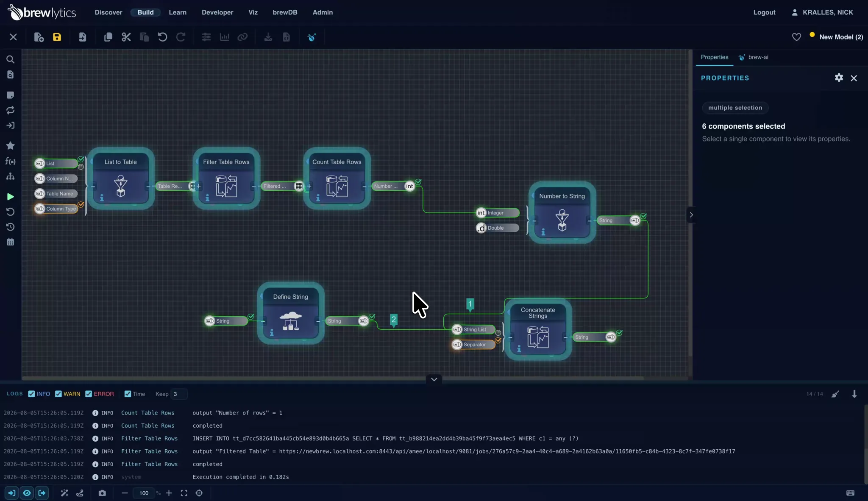
Task: Open the hierarchy tree sidebar icon
Action: coord(10,176)
